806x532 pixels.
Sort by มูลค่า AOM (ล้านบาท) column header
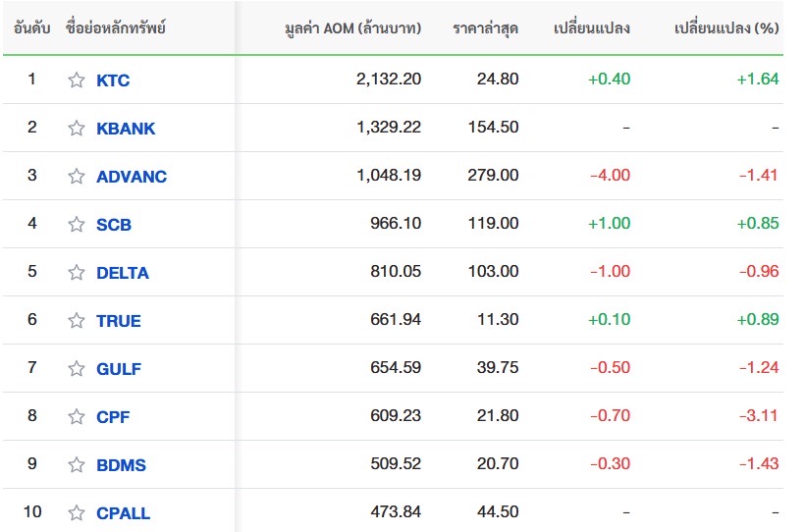pos(352,27)
